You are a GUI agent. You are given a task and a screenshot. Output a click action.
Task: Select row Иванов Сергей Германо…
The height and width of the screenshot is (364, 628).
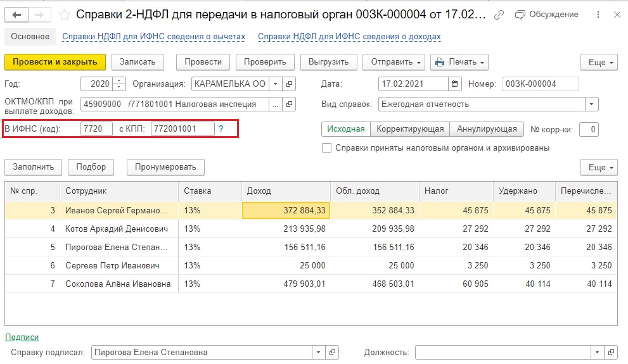pyautogui.click(x=311, y=210)
